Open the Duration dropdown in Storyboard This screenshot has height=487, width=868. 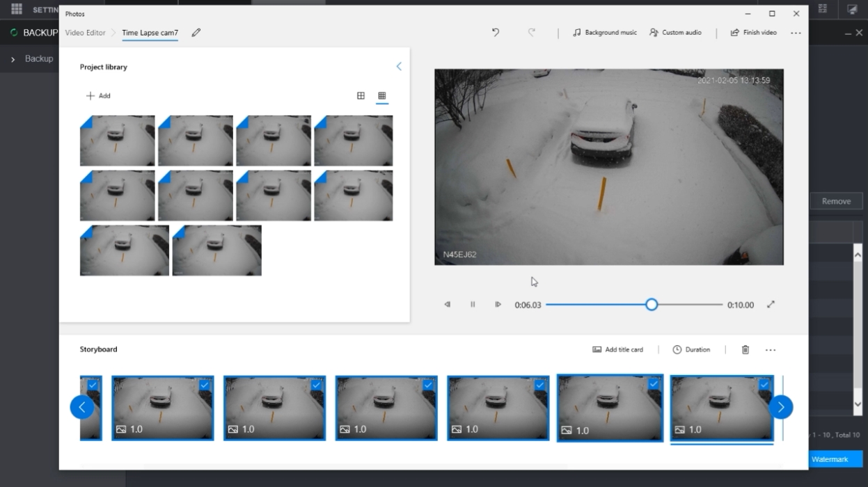691,350
